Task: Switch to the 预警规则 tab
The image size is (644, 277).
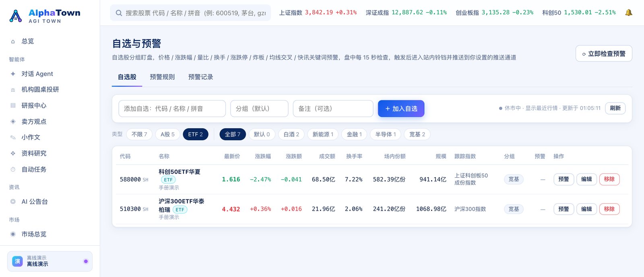Action: click(162, 77)
